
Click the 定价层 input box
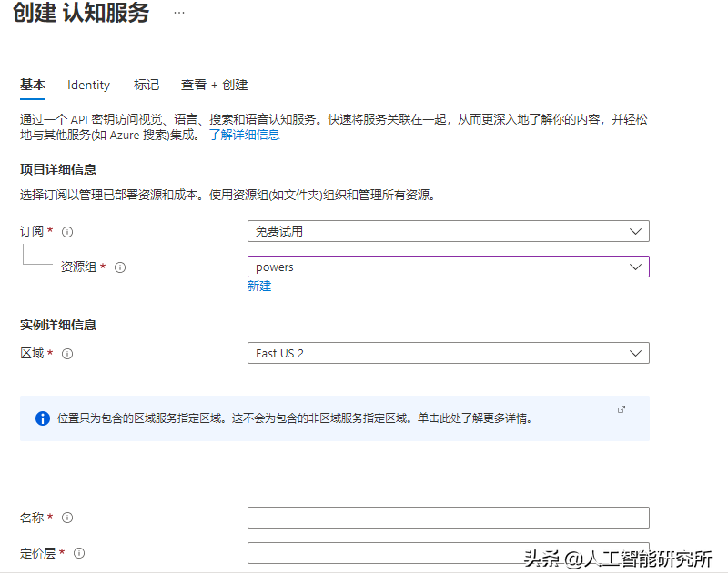pyautogui.click(x=448, y=552)
